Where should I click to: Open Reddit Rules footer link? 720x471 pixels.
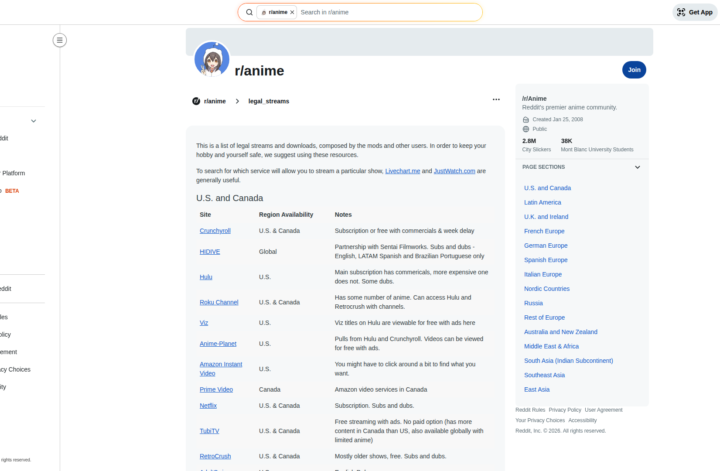click(530, 409)
